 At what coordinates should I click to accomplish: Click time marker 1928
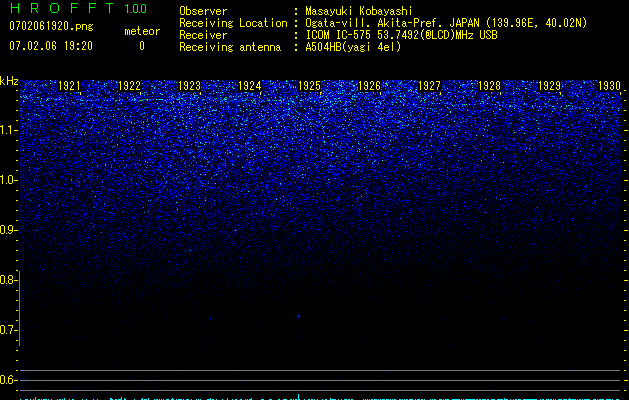pos(489,86)
